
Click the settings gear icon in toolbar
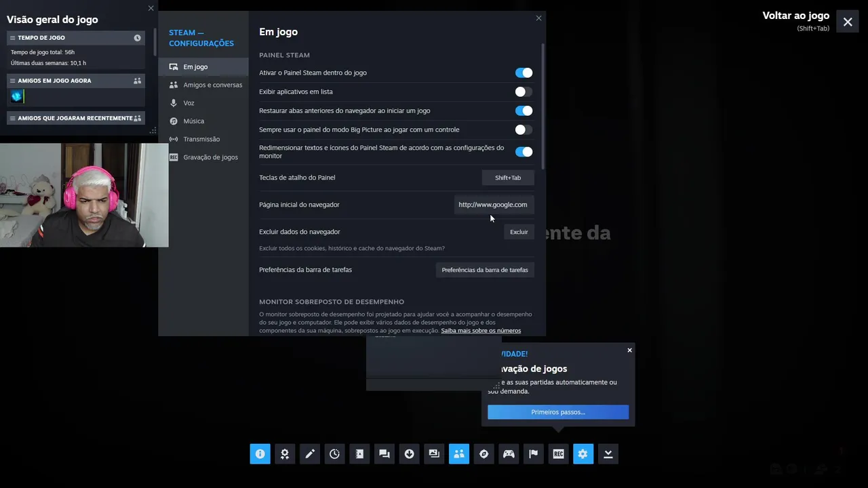pyautogui.click(x=583, y=454)
